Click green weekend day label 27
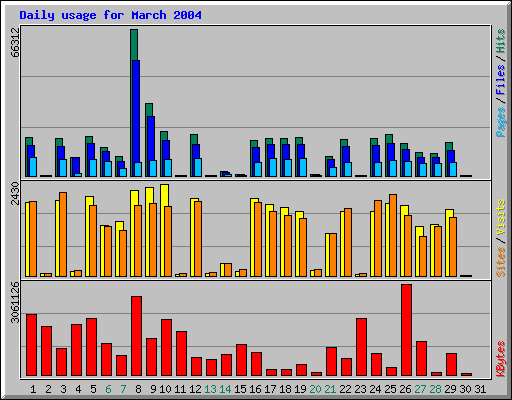 click(420, 389)
